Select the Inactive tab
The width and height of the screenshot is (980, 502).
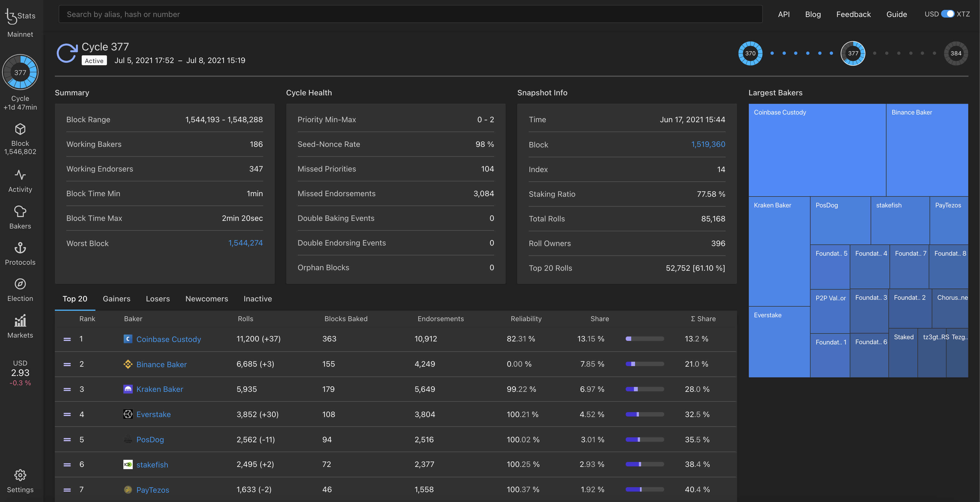[257, 298]
